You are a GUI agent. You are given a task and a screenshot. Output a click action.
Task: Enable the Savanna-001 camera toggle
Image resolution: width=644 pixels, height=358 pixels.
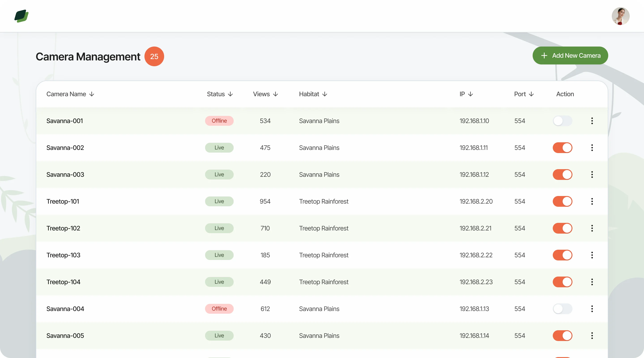pyautogui.click(x=563, y=121)
